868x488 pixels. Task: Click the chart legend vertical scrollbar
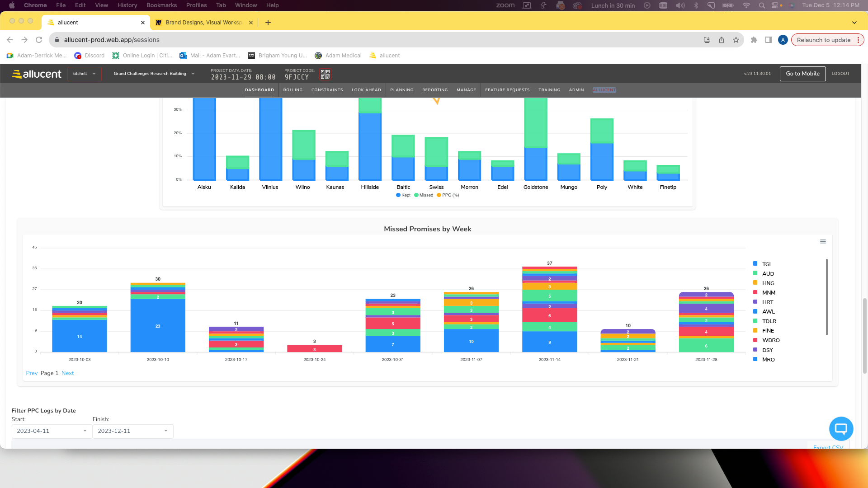(x=826, y=297)
